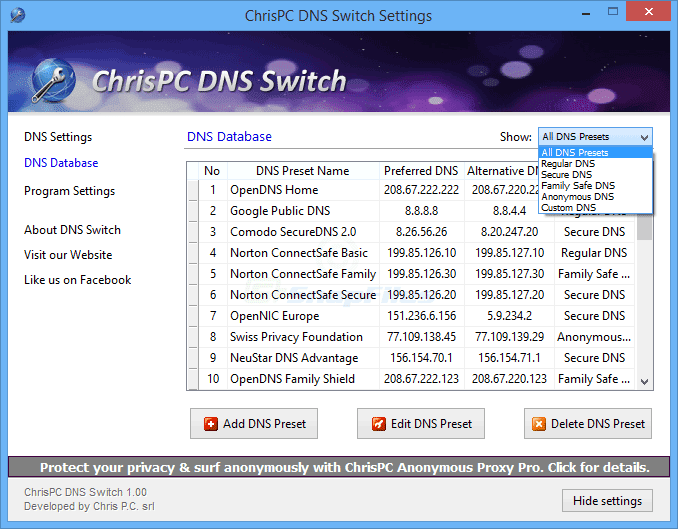
Task: Choose Custom DNS in the filter list
Action: tap(595, 208)
